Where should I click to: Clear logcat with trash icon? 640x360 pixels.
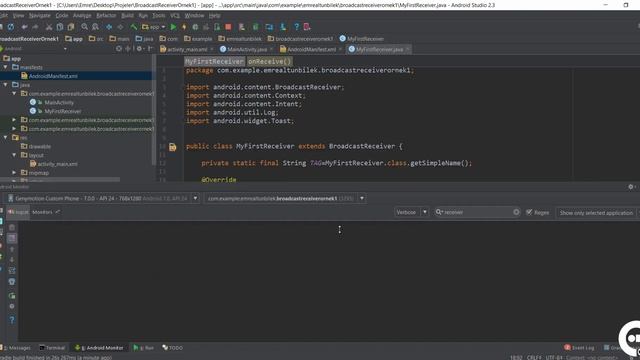pos(12,227)
